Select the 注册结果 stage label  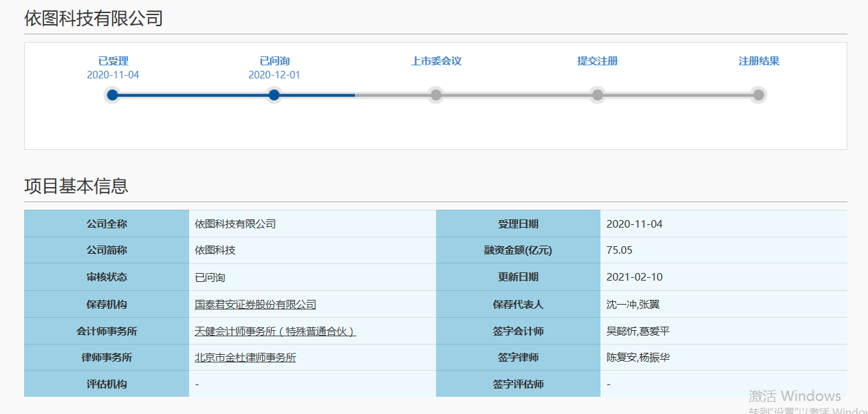click(x=759, y=61)
